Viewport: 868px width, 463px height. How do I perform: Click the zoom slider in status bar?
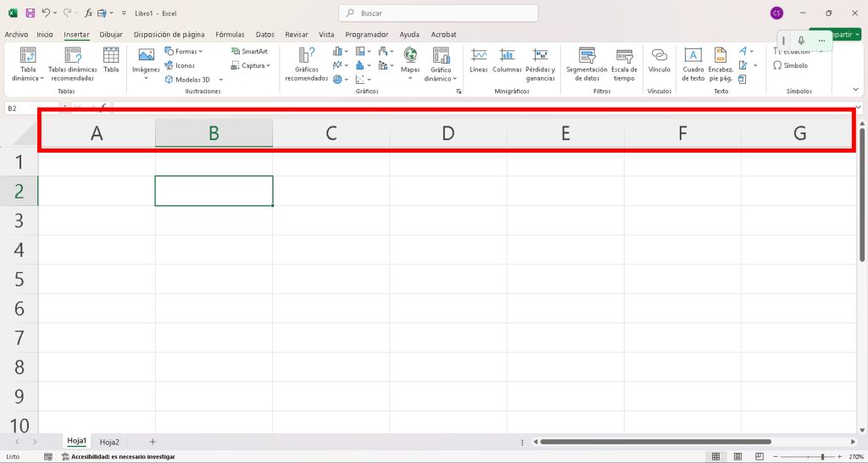pyautogui.click(x=821, y=456)
